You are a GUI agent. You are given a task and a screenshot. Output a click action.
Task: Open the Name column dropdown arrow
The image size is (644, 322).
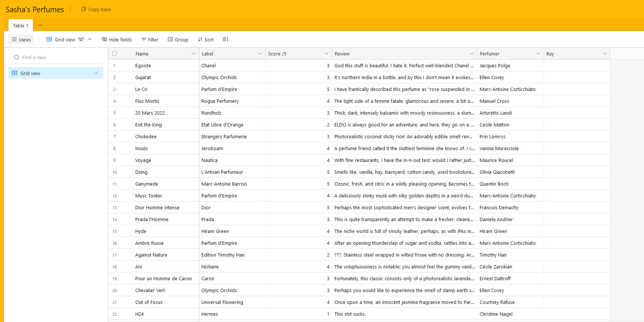[x=193, y=54]
